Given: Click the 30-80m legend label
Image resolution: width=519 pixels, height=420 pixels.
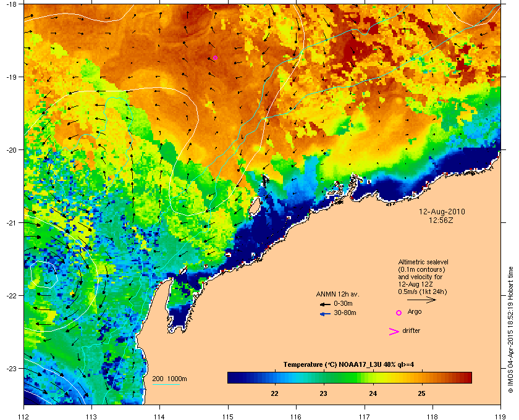Looking at the screenshot, I should tap(345, 313).
